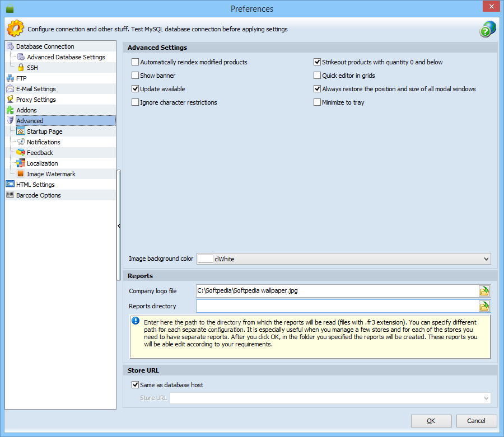This screenshot has width=504, height=437.
Task: Click the Notifications megaphone icon
Action: 21,142
